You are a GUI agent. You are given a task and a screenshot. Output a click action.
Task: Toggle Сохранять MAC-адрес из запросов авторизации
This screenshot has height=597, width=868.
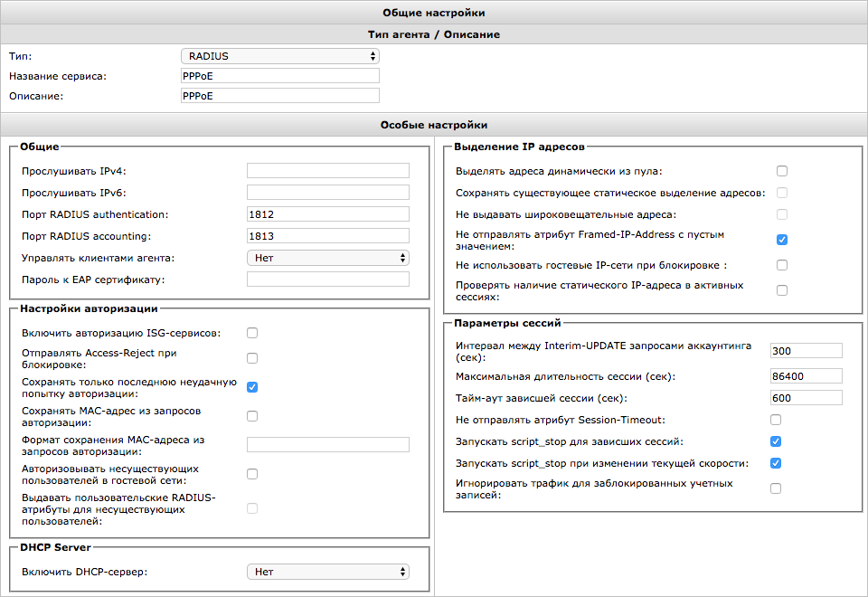pos(252,416)
